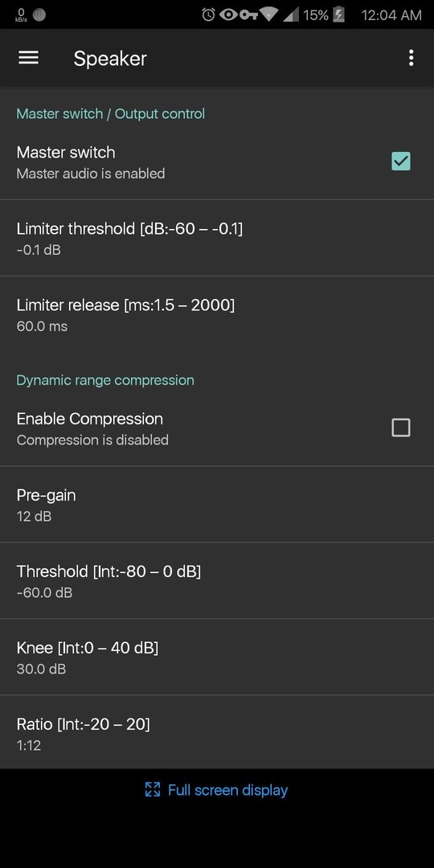Click the Full screen display link
The width and height of the screenshot is (434, 868).
coord(227,790)
